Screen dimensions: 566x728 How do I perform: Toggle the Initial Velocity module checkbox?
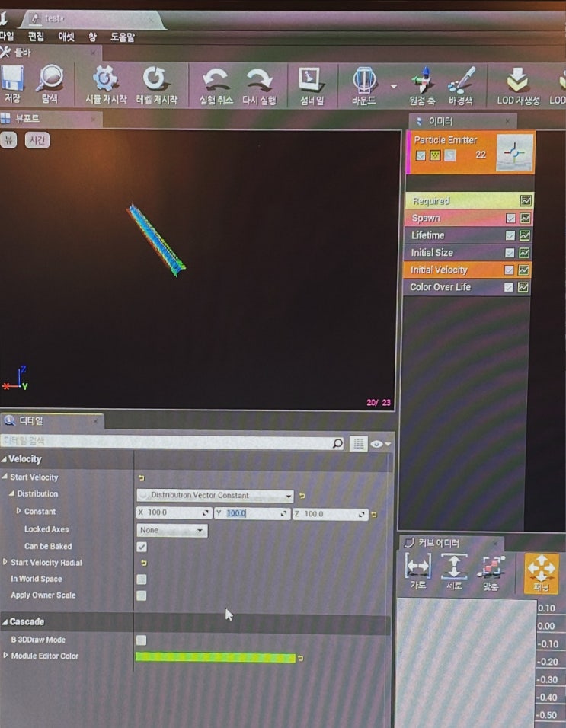(510, 270)
